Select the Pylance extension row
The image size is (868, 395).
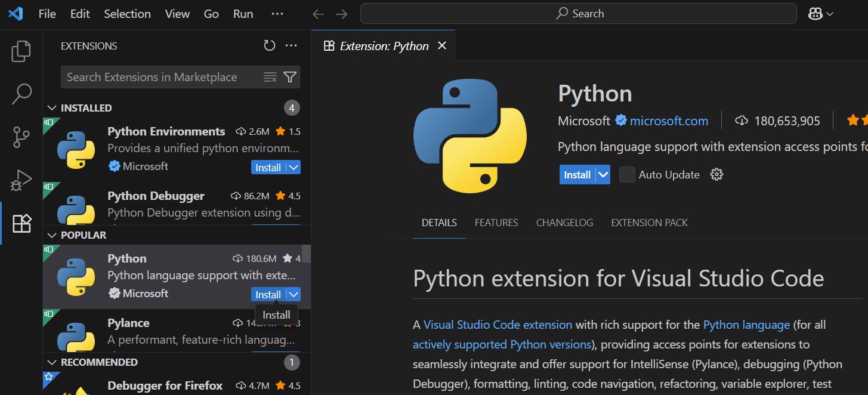click(177, 331)
